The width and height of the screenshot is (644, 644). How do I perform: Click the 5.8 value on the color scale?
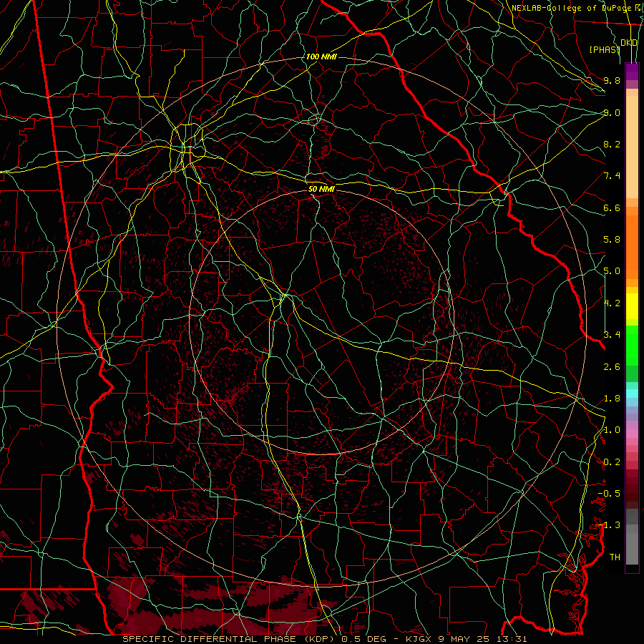click(612, 240)
